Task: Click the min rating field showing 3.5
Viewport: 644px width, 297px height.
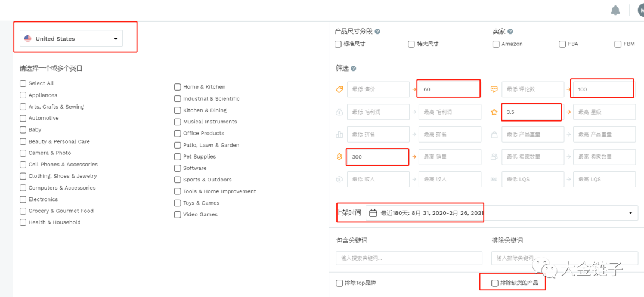Action: click(x=532, y=112)
